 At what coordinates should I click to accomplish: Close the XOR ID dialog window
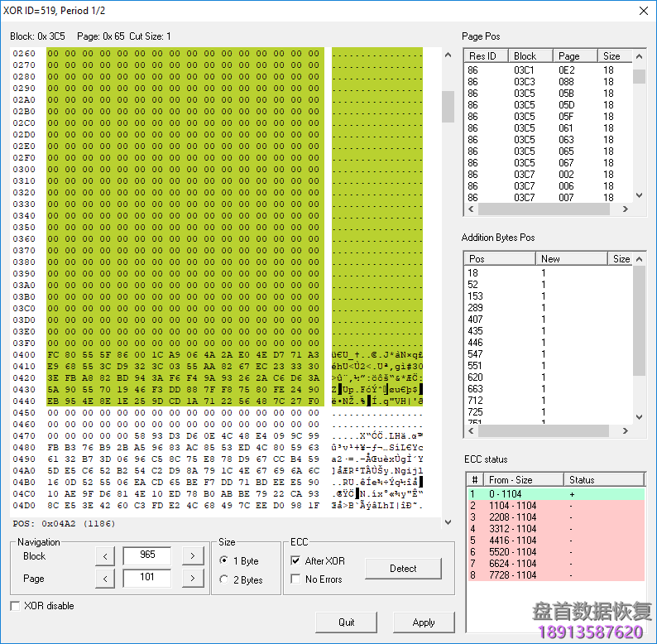[644, 11]
